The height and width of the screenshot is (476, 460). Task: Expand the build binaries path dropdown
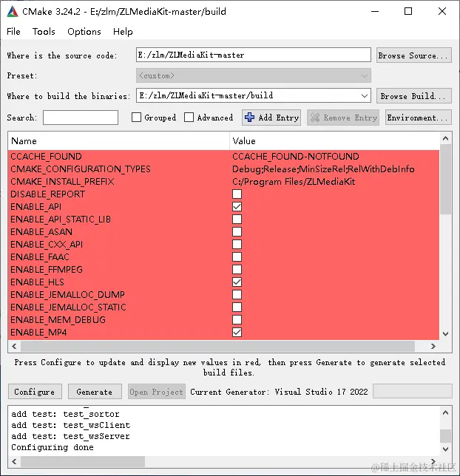365,96
